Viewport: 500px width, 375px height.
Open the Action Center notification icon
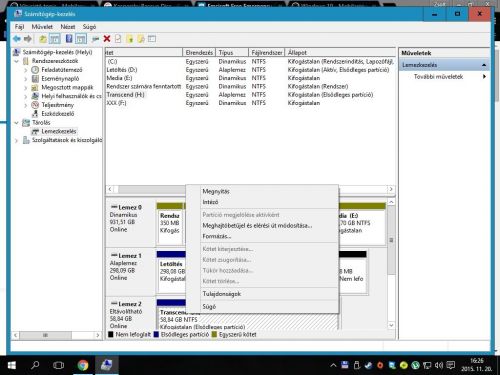click(451, 365)
